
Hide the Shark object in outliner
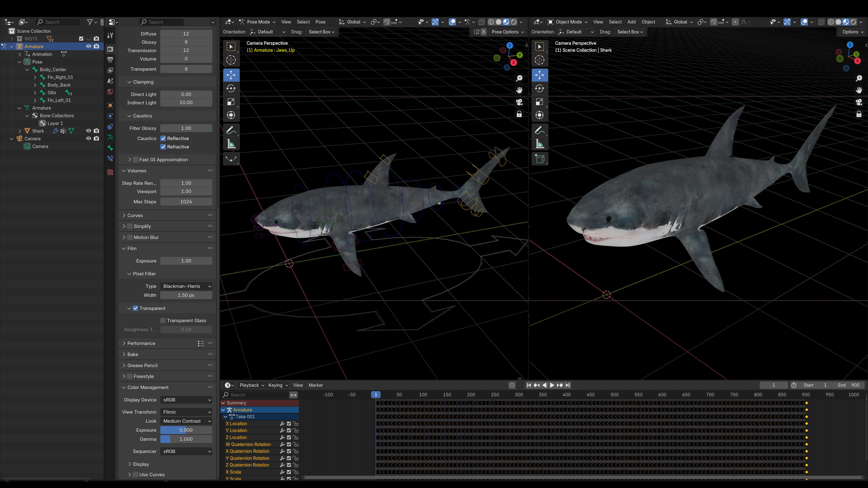click(x=89, y=131)
